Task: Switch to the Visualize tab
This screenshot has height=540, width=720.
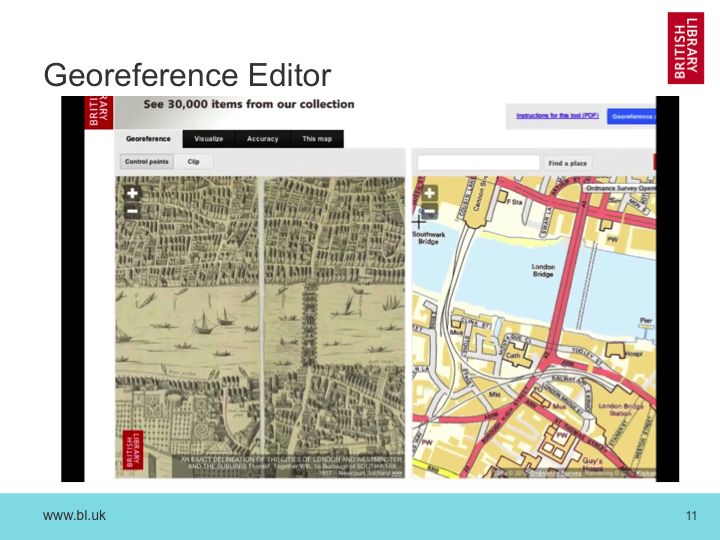Action: (x=208, y=139)
